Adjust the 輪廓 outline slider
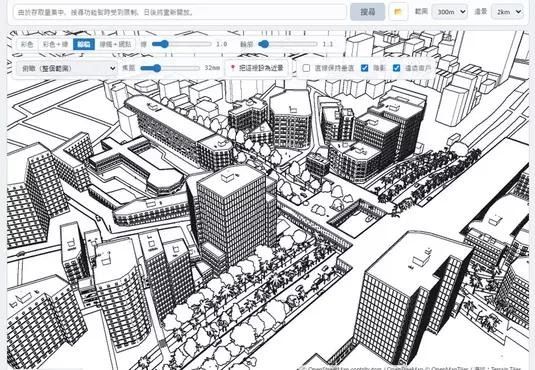535x370 pixels. click(x=288, y=44)
